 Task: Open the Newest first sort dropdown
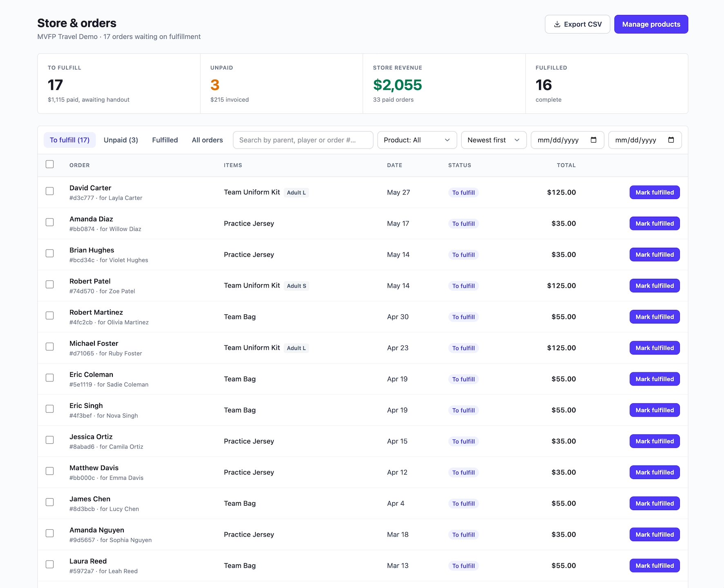tap(494, 140)
